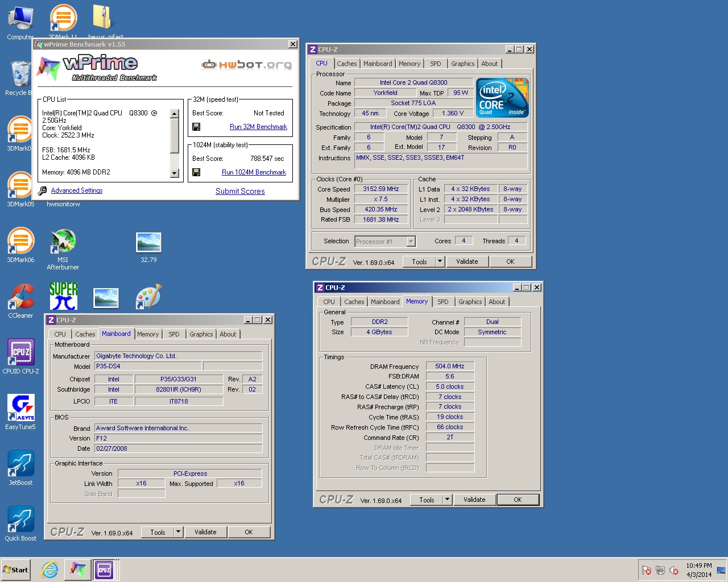Viewport: 728px width, 582px height.
Task: Click Validate in CPU tab window
Action: coord(467,261)
